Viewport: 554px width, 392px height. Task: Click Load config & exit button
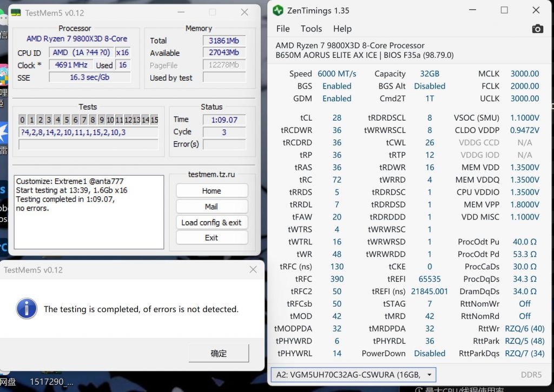[212, 222]
